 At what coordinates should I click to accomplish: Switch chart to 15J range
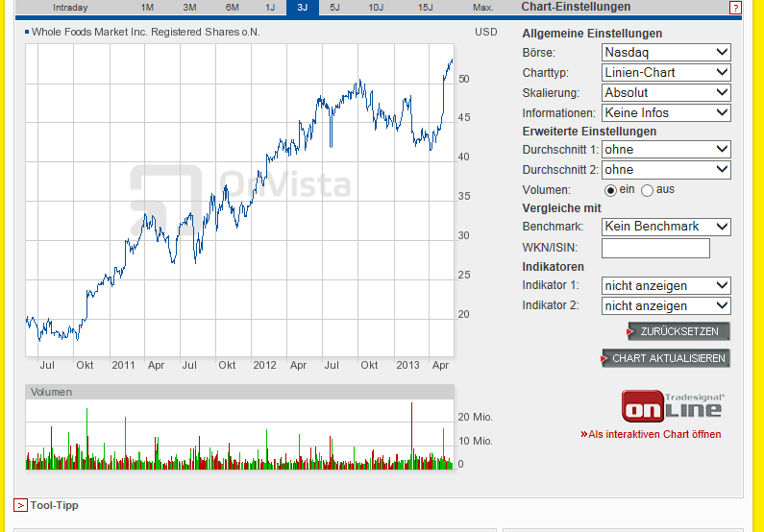coord(426,8)
